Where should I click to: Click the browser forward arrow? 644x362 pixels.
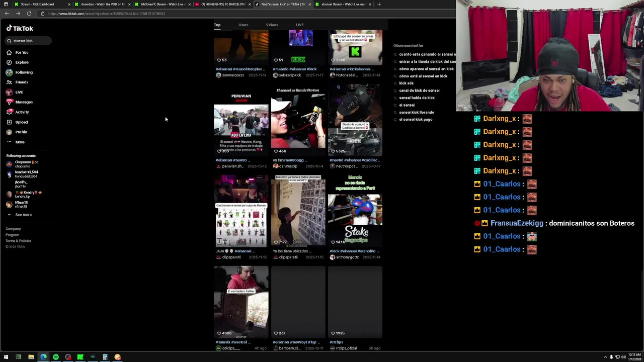coord(18,14)
